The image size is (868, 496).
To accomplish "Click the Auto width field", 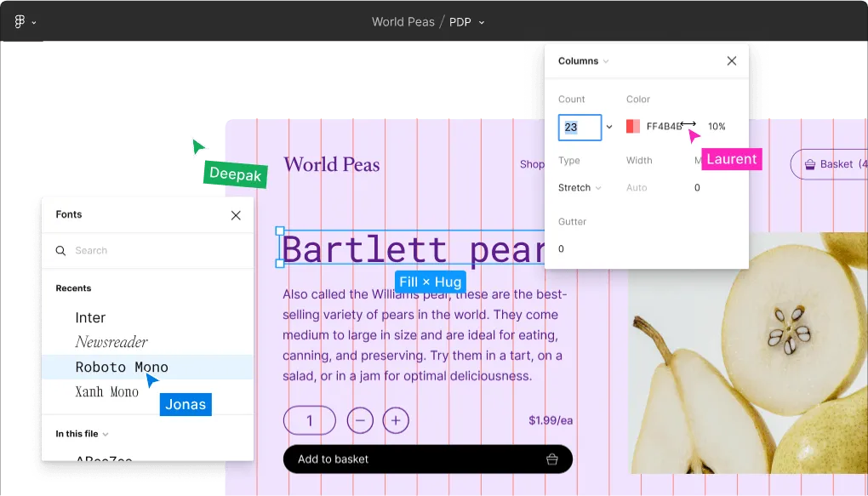I will pos(637,188).
